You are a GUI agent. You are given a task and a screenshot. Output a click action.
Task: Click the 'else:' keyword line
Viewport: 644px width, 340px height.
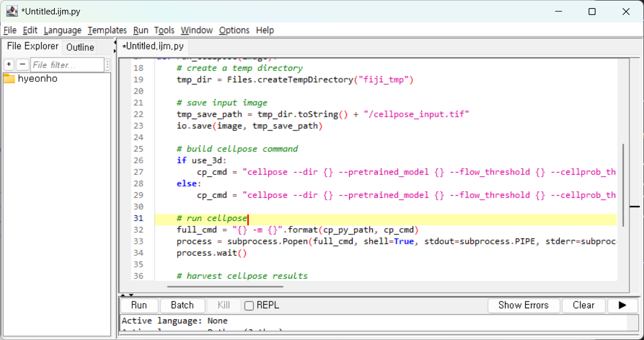[x=189, y=184]
